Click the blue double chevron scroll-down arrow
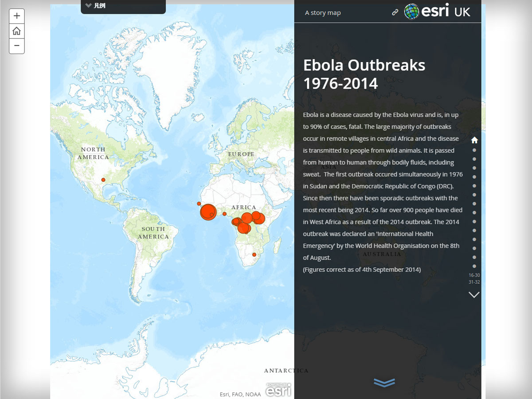Screen dimensions: 532x399 tap(384, 383)
